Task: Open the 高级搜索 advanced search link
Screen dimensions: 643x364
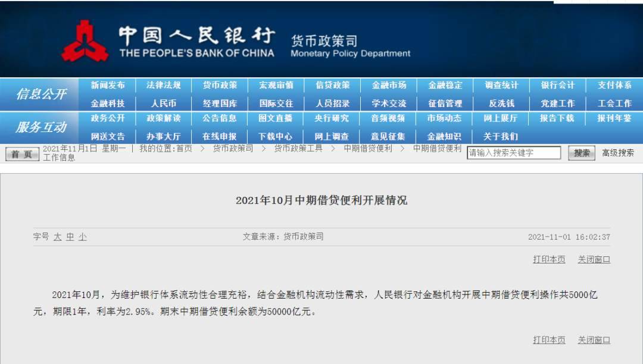Action: click(617, 153)
